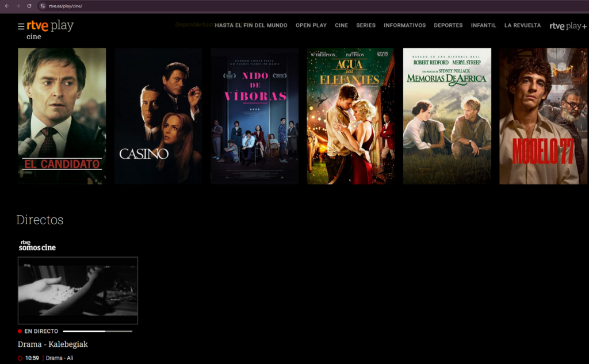589x364 pixels.
Task: Reload the page with refresh icon
Action: tap(29, 6)
